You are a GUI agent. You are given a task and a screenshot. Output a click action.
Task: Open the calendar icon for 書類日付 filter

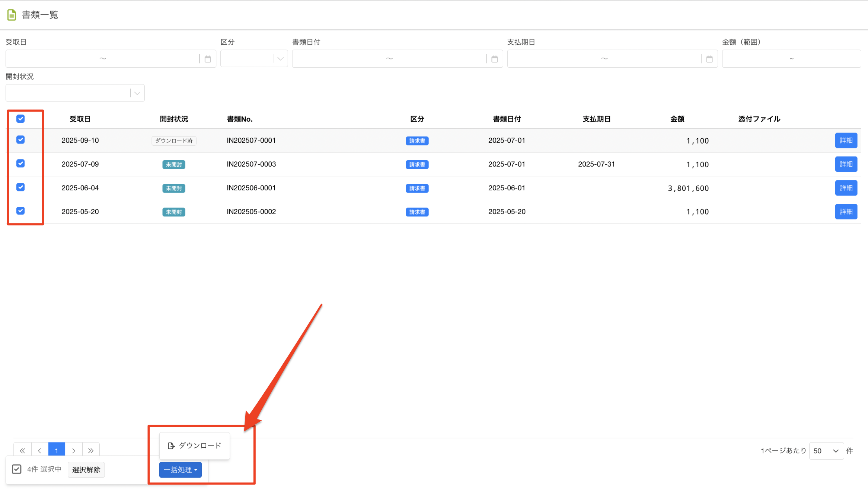pos(494,59)
